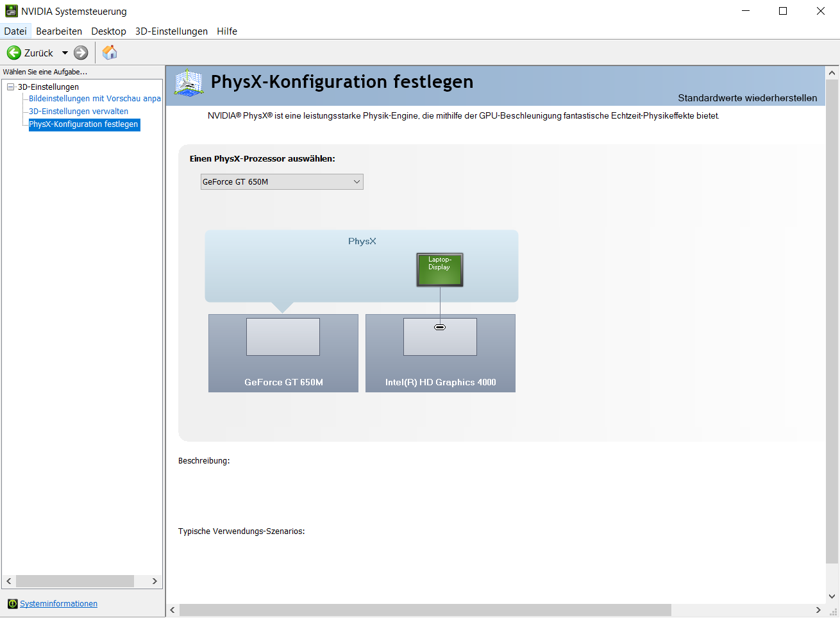Select the 3D-Einstellungen root tree item
The width and height of the screenshot is (840, 618).
pyautogui.click(x=48, y=87)
